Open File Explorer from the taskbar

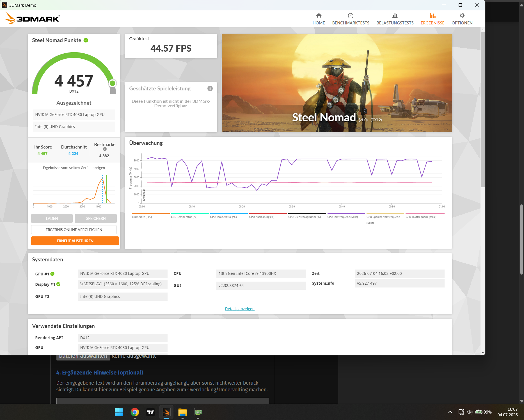182,412
